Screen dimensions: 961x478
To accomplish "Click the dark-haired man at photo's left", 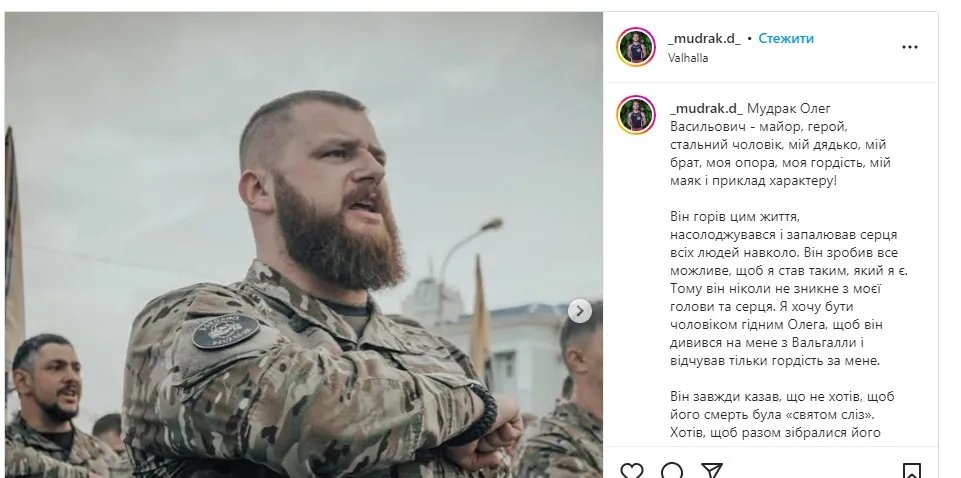I will click(x=47, y=392).
